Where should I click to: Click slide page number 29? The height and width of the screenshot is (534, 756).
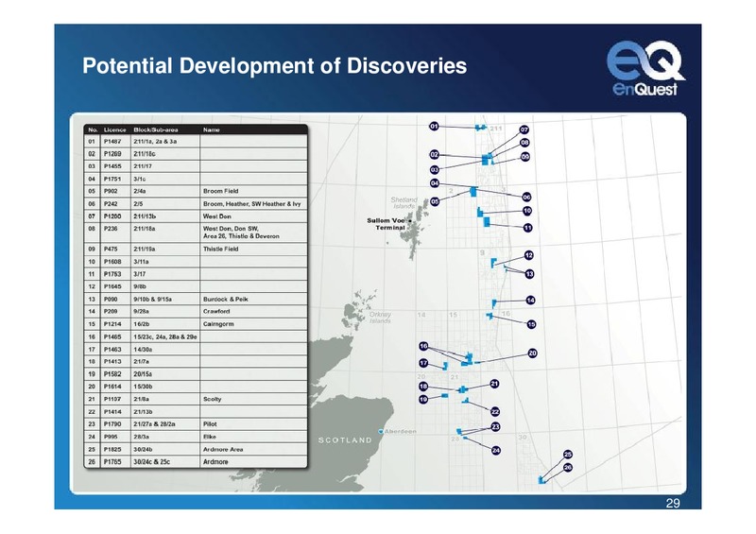[673, 503]
